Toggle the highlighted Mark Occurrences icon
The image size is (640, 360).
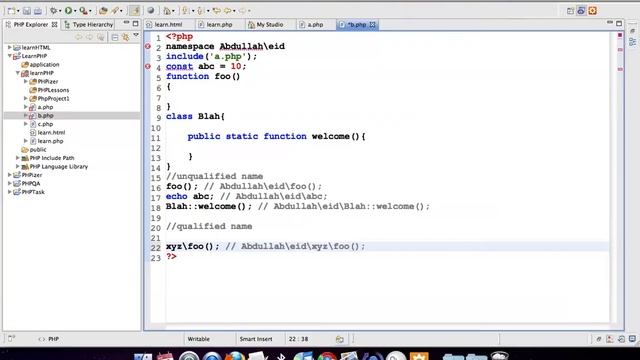tap(134, 11)
